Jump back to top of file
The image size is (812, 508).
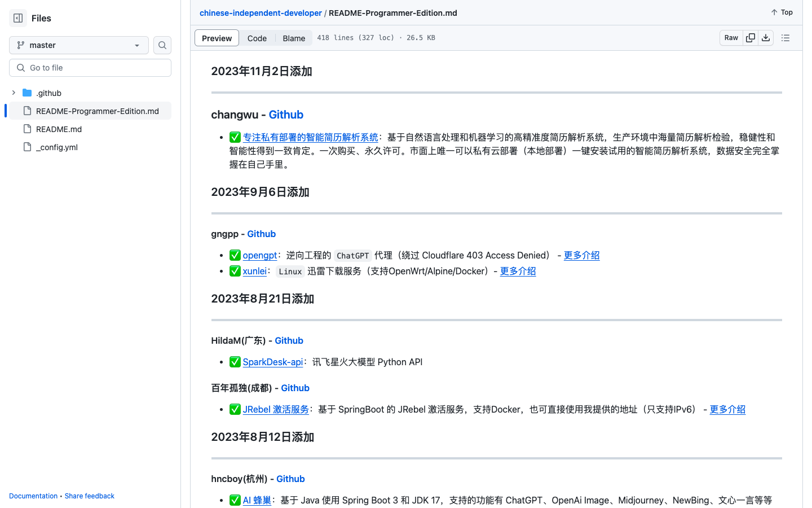coord(780,12)
